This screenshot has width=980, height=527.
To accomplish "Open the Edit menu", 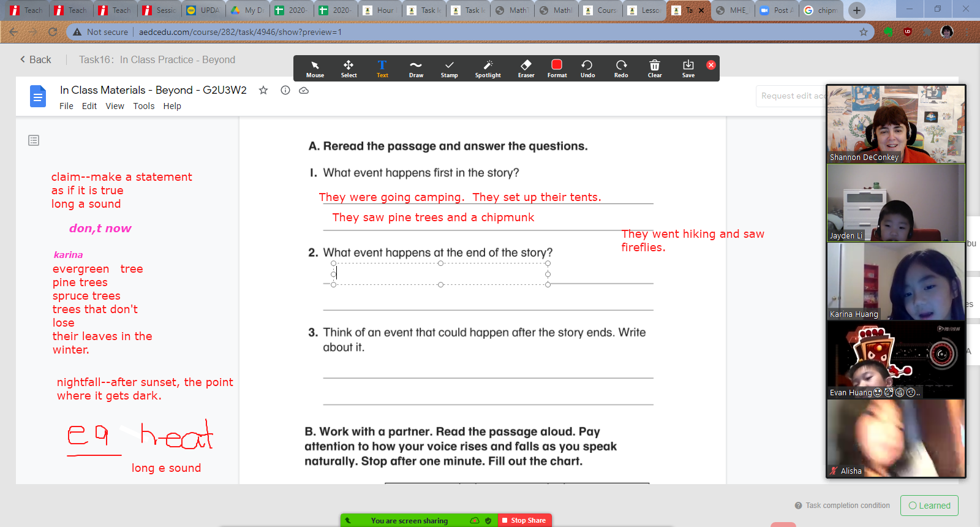I will [x=89, y=106].
